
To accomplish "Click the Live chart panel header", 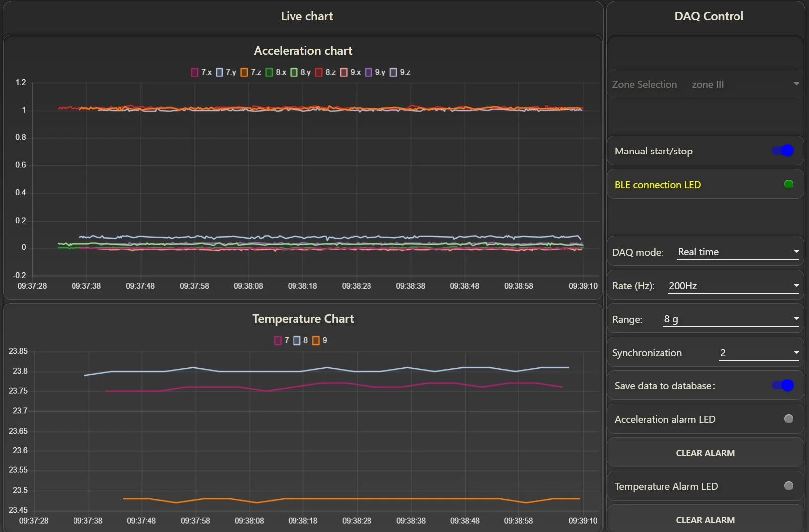I will pos(307,16).
